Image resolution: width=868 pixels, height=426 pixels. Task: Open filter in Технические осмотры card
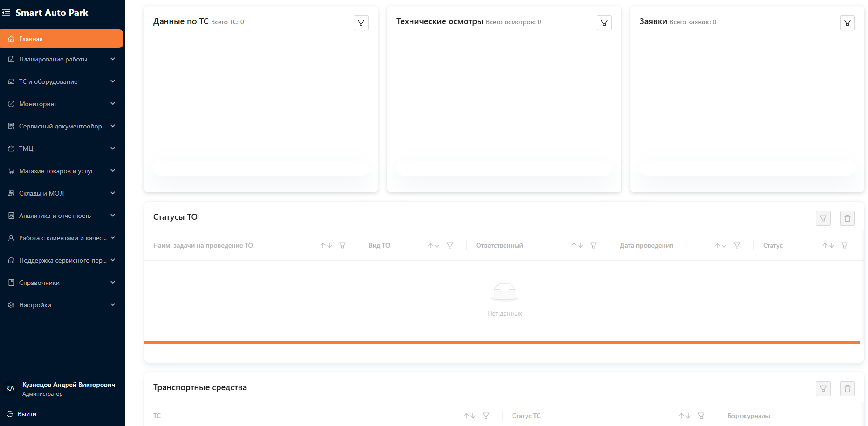coord(604,23)
